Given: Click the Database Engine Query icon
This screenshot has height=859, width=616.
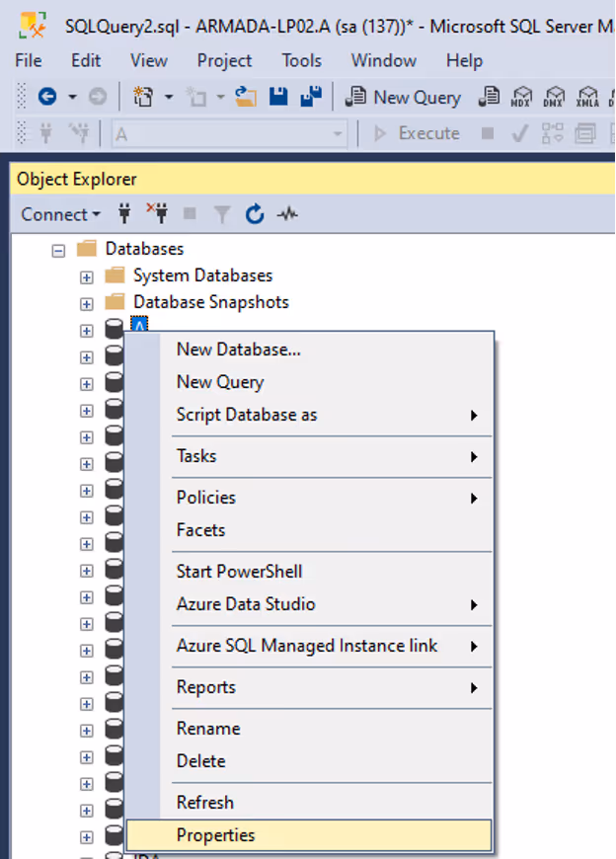Looking at the screenshot, I should coord(489,97).
